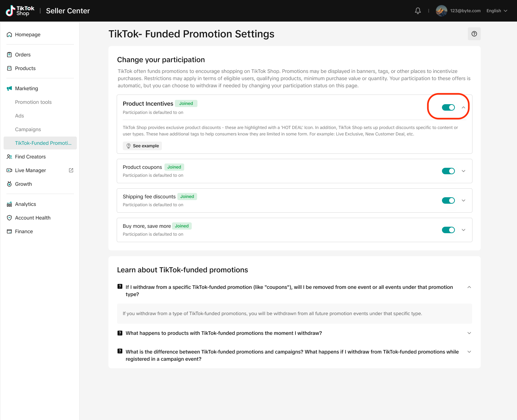Click the Growth medal icon
The image size is (517, 420).
pyautogui.click(x=9, y=184)
